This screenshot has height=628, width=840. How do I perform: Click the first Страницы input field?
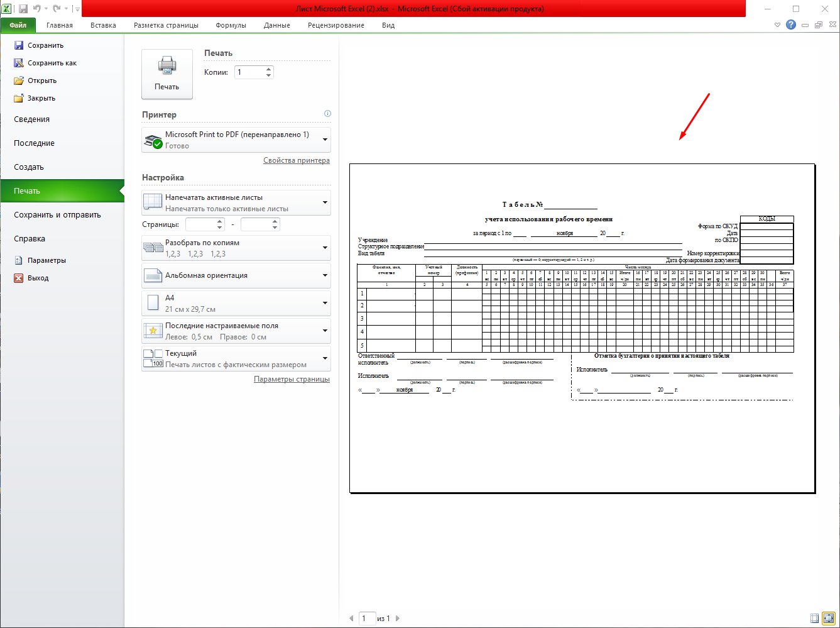(201, 224)
